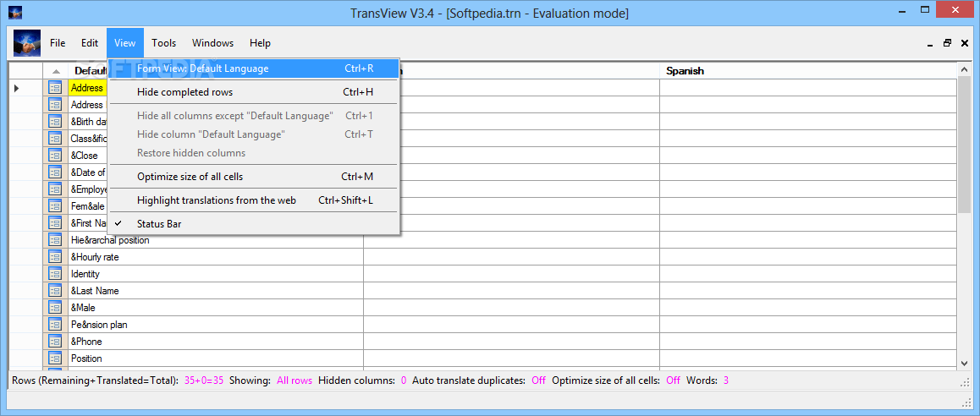Click the form icon beside Position row

coord(55,359)
